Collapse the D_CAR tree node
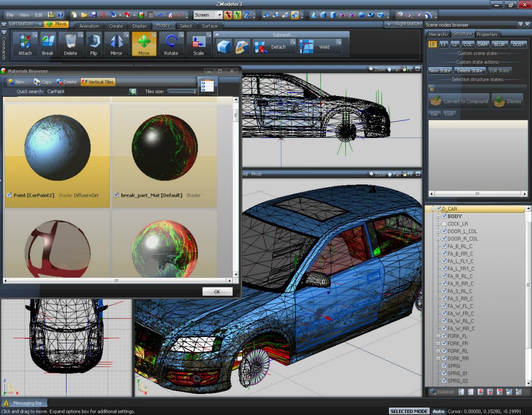The height and width of the screenshot is (415, 532). 433,209
